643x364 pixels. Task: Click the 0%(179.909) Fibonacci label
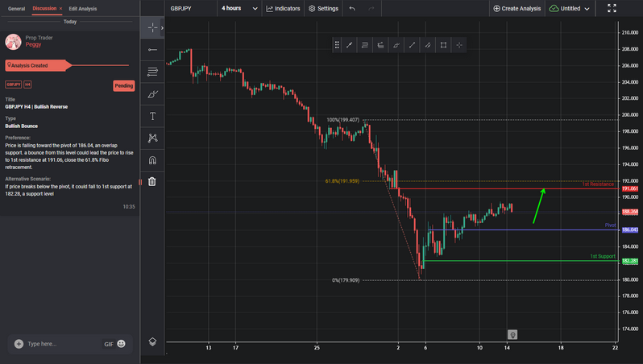(x=346, y=280)
